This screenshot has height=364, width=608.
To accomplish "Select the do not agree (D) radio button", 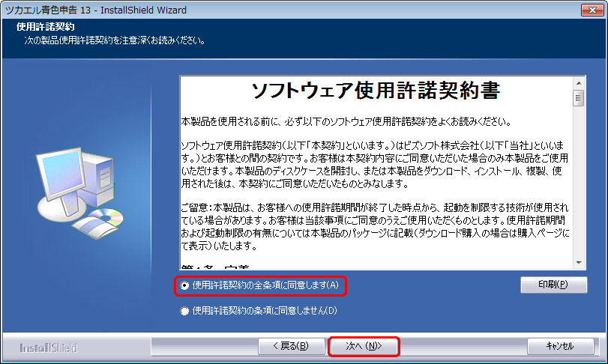I will tap(184, 311).
